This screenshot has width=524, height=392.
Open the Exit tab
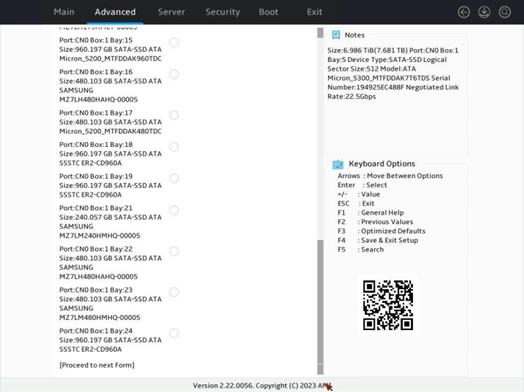314,12
